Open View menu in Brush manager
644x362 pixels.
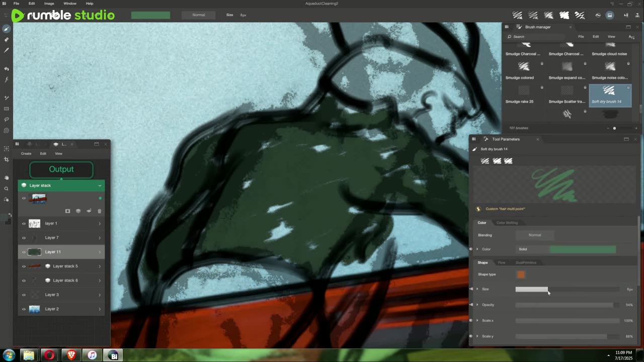611,37
